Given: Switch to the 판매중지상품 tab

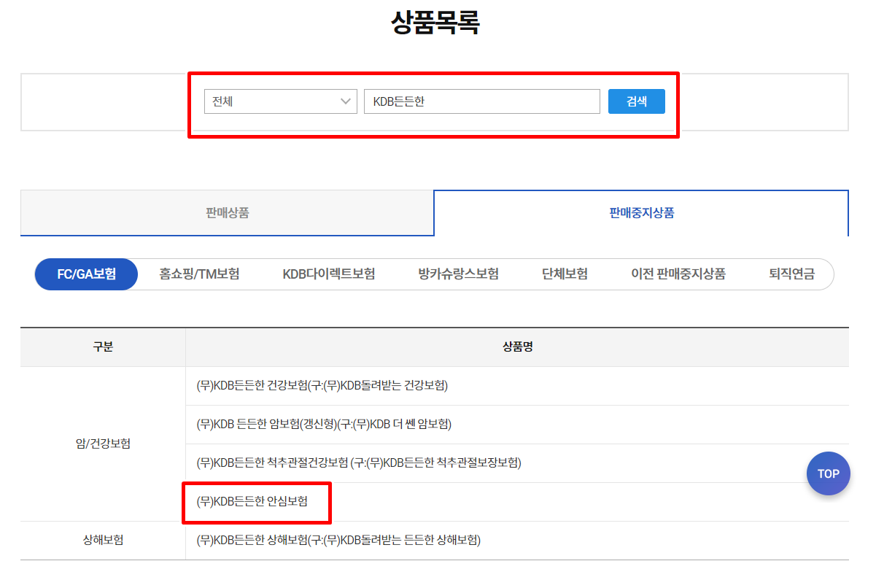Looking at the screenshot, I should click(x=642, y=213).
